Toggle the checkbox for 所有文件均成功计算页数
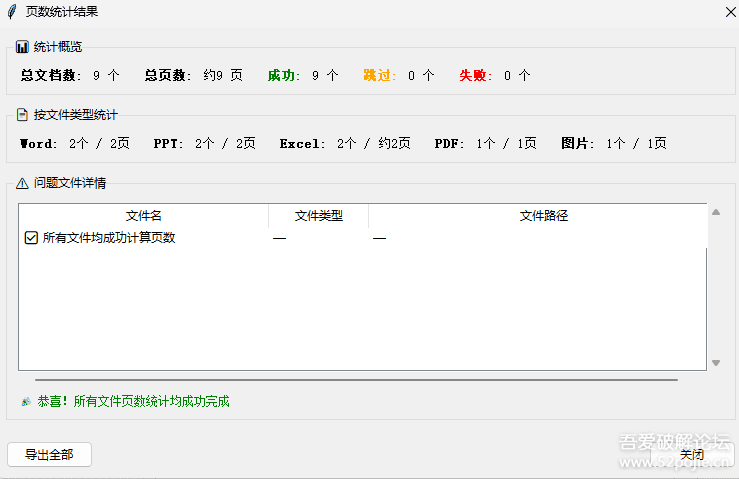 pos(30,238)
